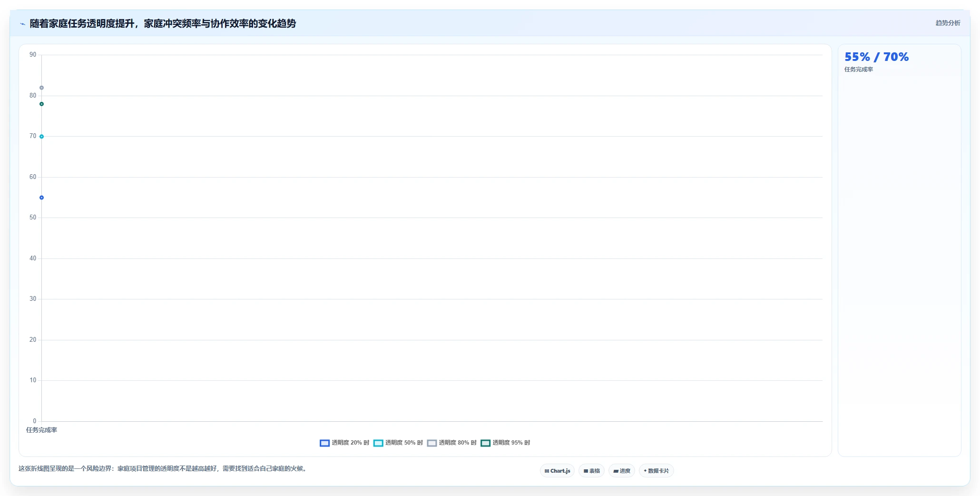Click the Chart.js tag chip

[x=558, y=471]
